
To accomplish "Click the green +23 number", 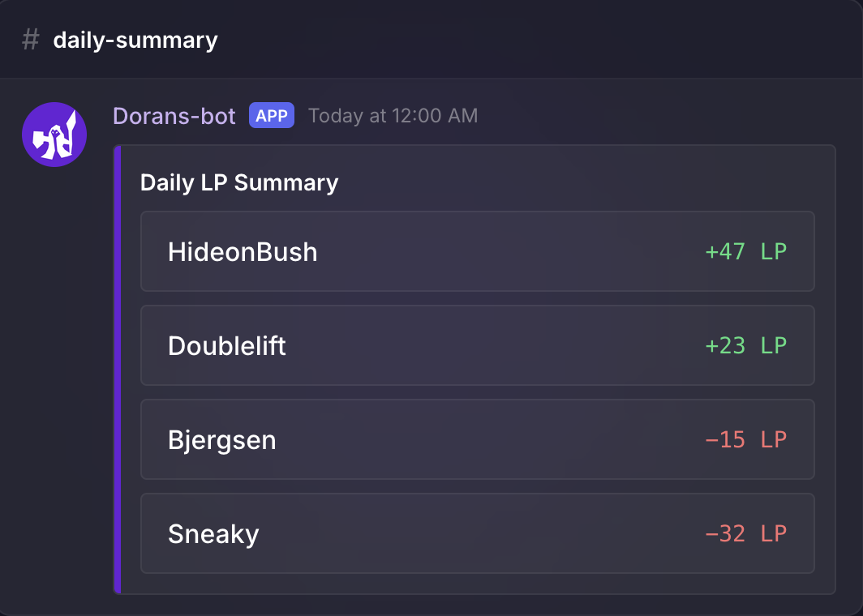I will point(725,345).
